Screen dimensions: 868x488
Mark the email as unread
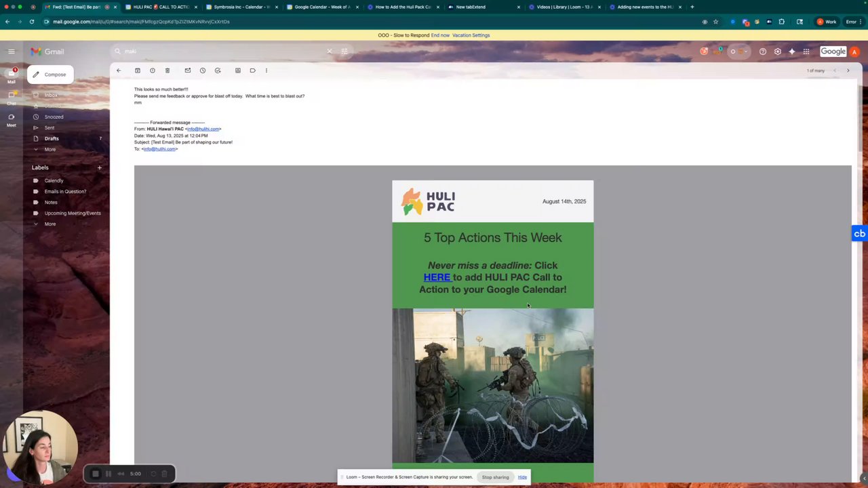tap(188, 70)
